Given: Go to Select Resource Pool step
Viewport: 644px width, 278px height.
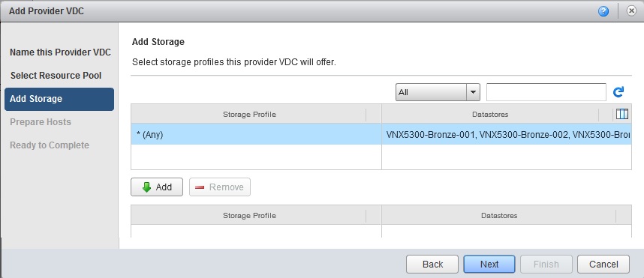Looking at the screenshot, I should [56, 76].
